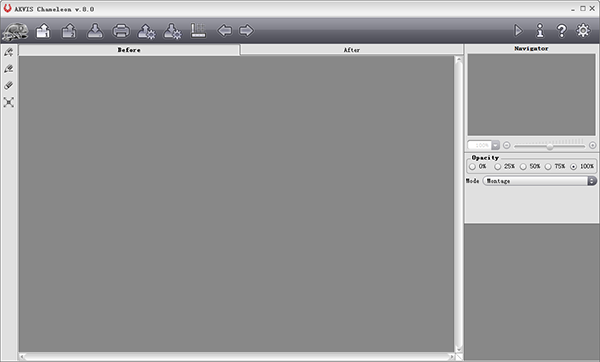Minimize the AKVIS Chameleon window
Viewport: 600px width, 362px height.
(x=573, y=9)
